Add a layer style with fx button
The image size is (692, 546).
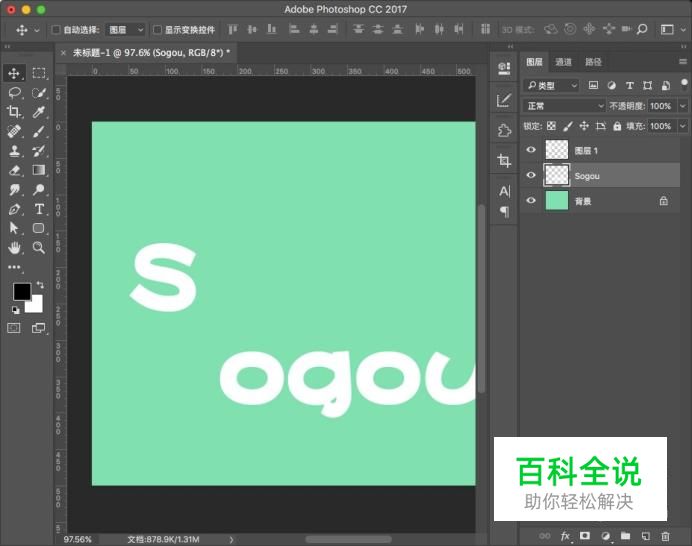565,536
